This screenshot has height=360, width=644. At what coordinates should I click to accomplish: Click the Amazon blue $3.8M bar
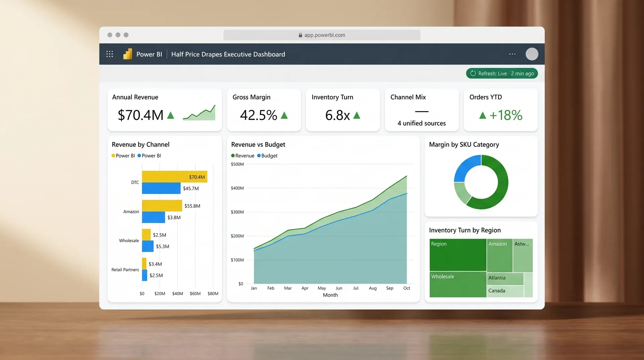click(x=153, y=217)
